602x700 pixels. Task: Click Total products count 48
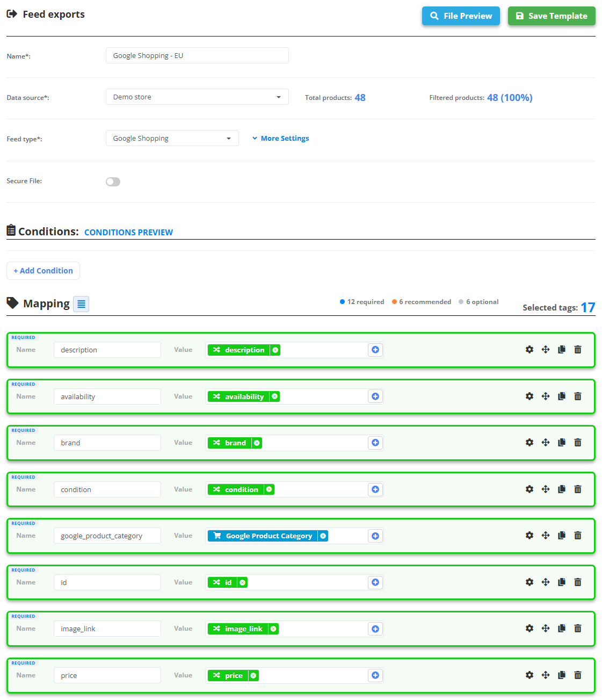point(360,97)
